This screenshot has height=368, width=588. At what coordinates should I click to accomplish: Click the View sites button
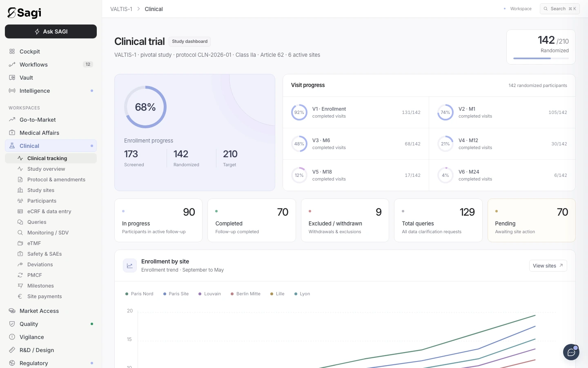(548, 265)
